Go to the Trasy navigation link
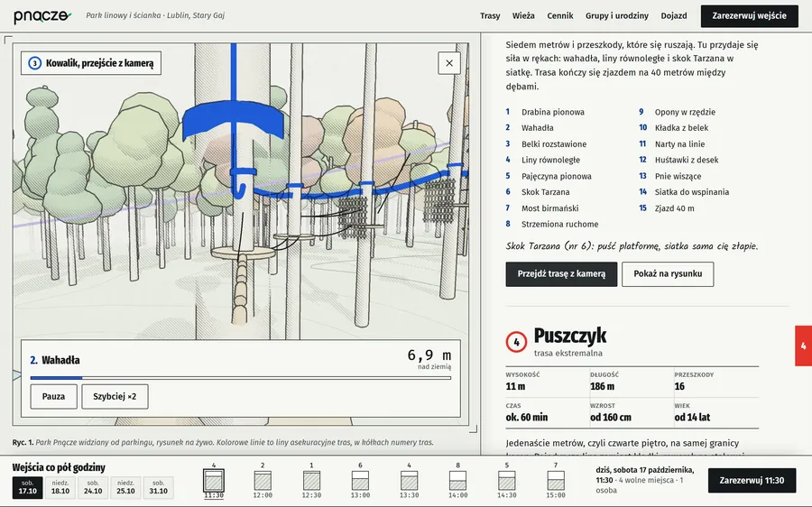This screenshot has height=507, width=812. [490, 15]
